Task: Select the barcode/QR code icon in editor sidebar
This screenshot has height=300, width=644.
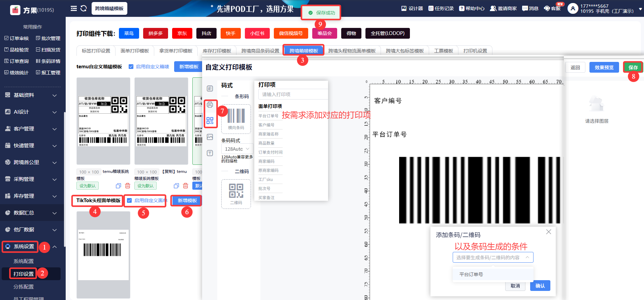Action: 210,120
